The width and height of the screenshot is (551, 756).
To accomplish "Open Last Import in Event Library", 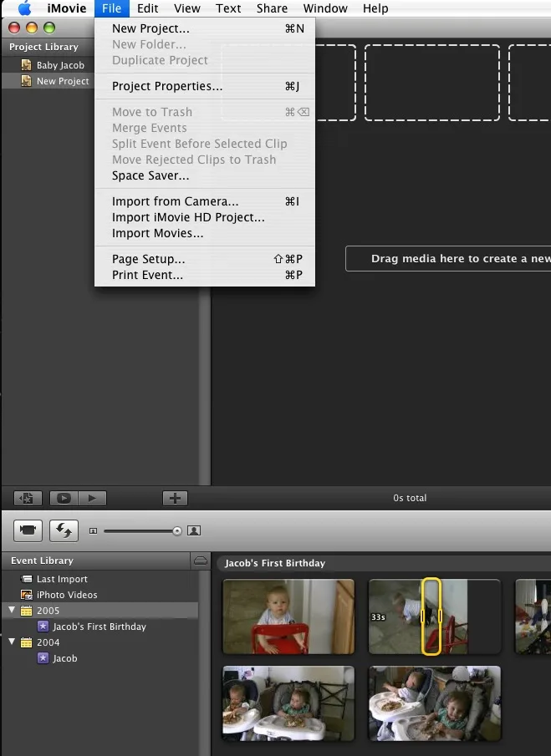I will tap(61, 579).
